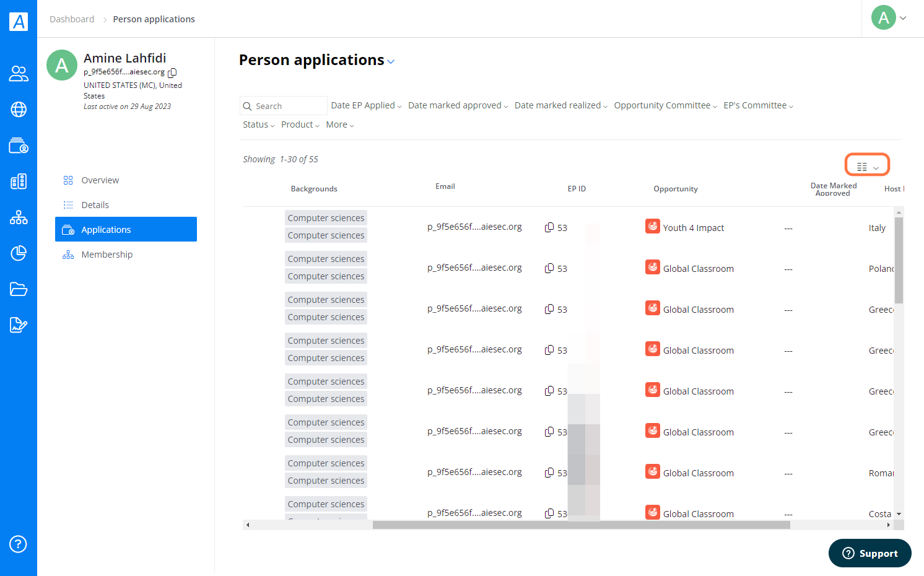Open the Date EP Applied filter
Viewport: 924px width, 576px height.
point(366,105)
